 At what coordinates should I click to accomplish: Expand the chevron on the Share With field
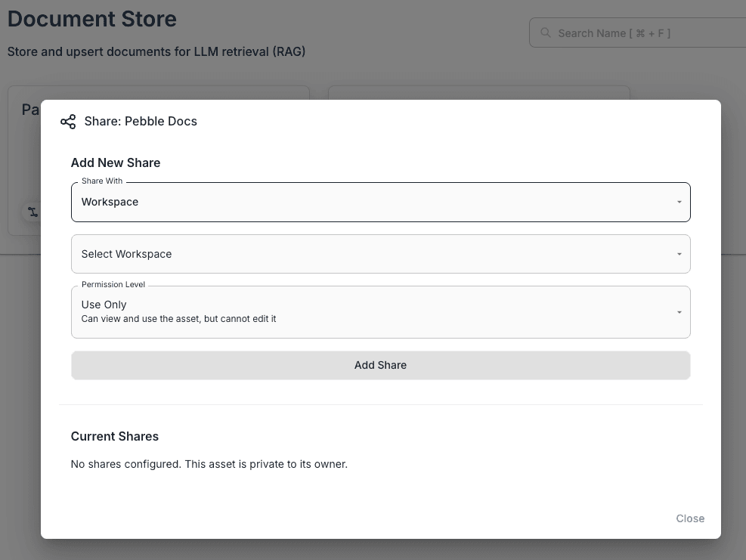coord(678,202)
